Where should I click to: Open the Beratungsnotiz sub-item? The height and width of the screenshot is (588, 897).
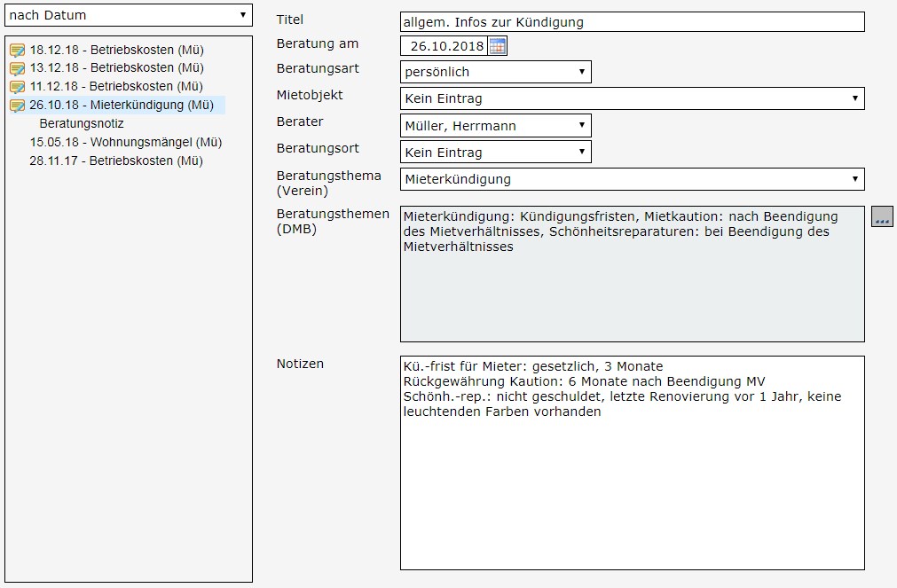82,123
